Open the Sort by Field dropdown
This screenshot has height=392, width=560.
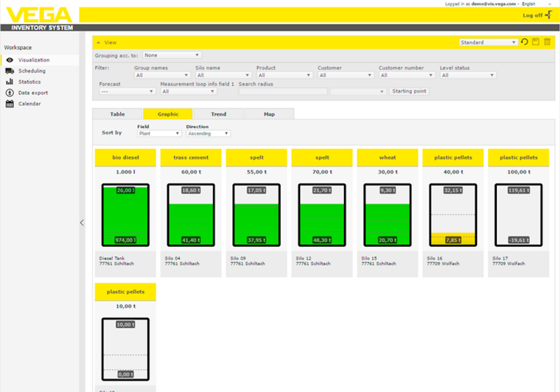pos(159,133)
